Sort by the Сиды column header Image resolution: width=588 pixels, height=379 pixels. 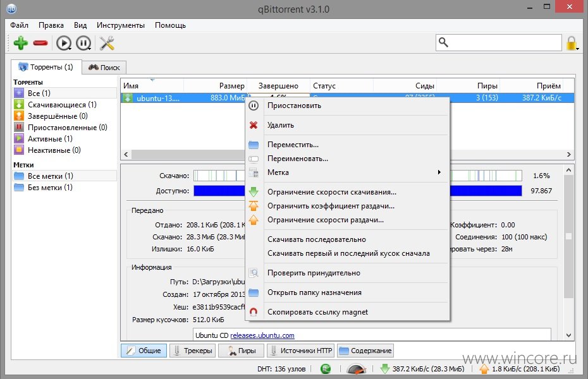point(405,86)
